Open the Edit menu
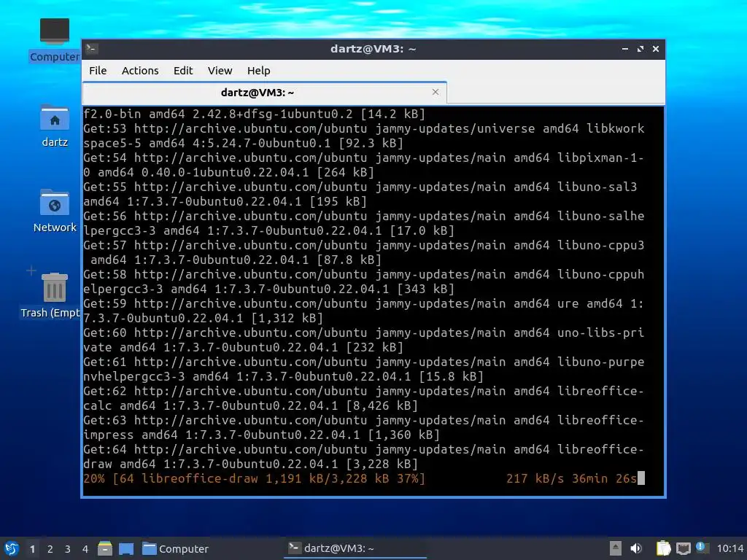Image resolution: width=747 pixels, height=560 pixels. [183, 71]
